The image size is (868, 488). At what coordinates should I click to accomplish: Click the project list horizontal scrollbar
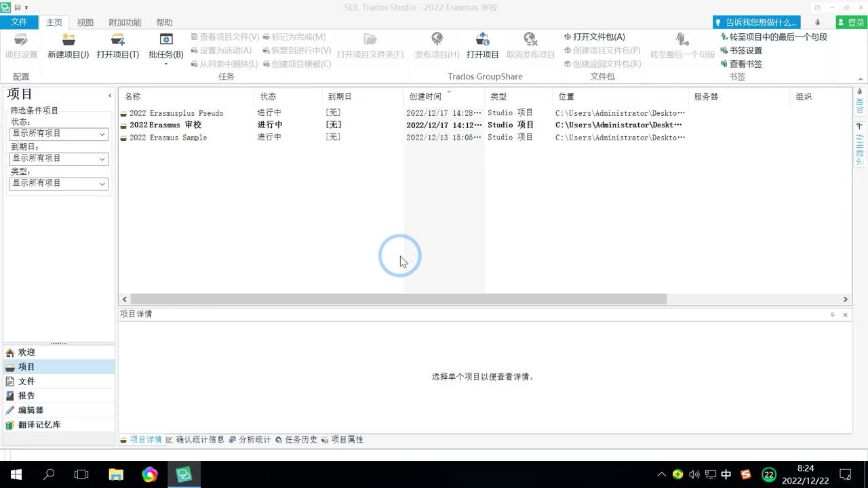399,300
